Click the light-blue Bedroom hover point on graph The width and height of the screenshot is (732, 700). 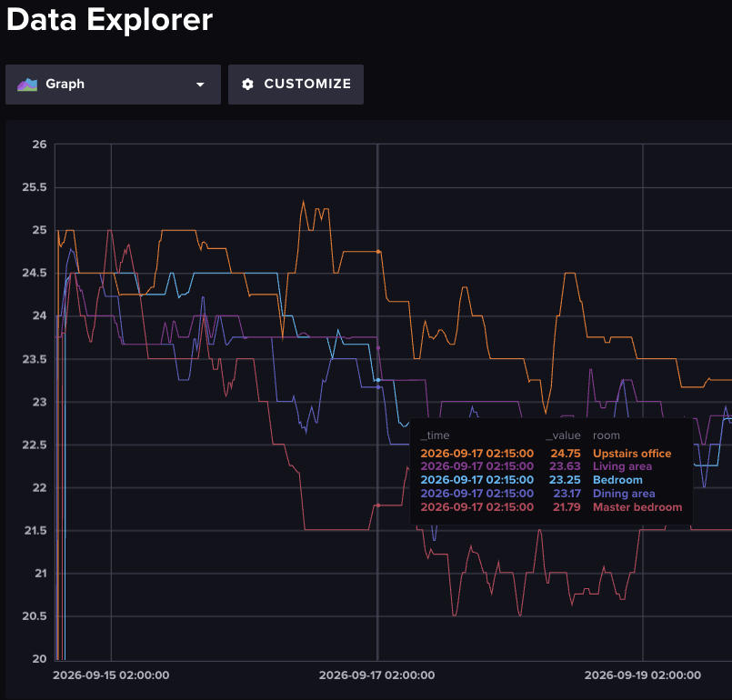point(378,380)
